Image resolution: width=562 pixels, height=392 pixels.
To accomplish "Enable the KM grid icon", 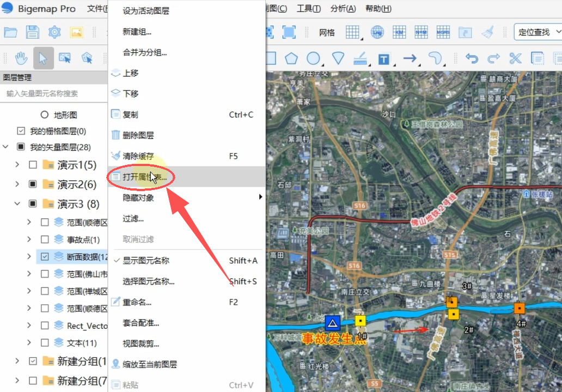I will (x=399, y=32).
